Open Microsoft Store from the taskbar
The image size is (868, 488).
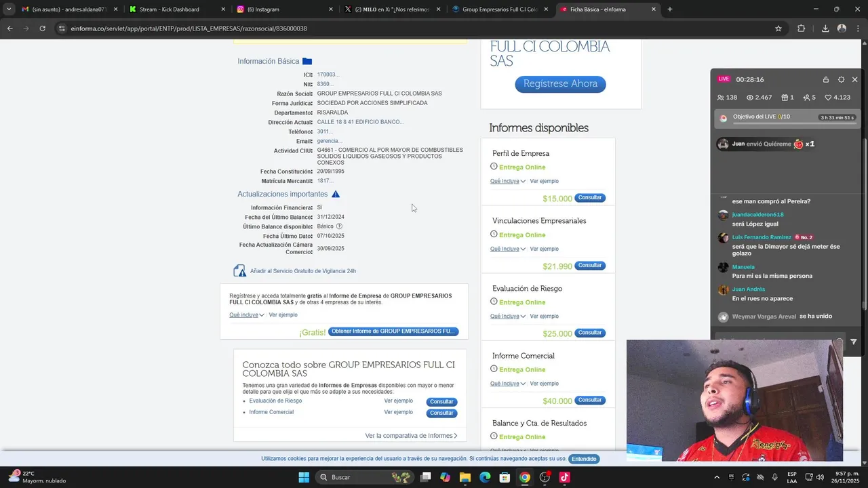(x=505, y=477)
